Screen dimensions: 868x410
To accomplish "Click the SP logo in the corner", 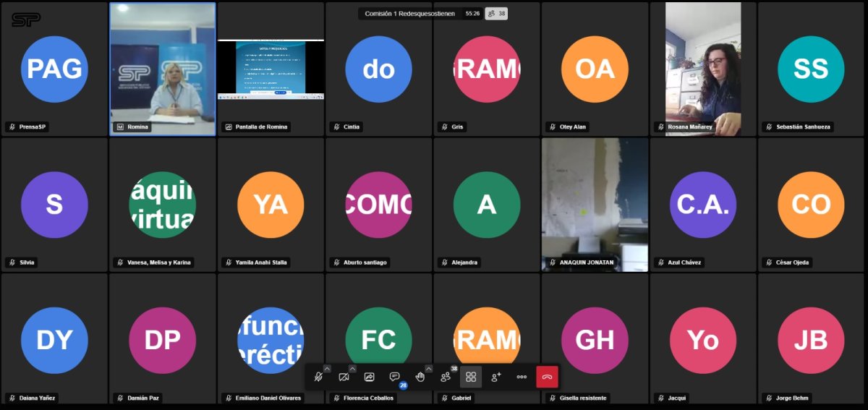I will click(25, 20).
